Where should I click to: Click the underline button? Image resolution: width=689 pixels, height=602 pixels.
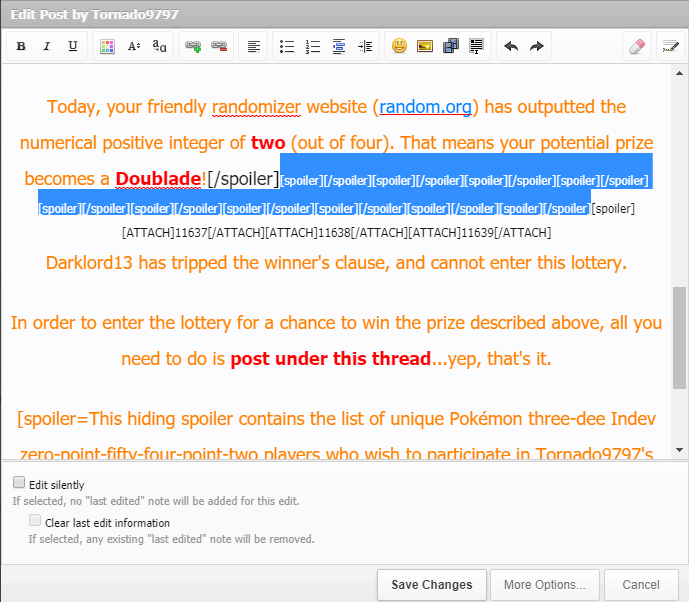[72, 47]
